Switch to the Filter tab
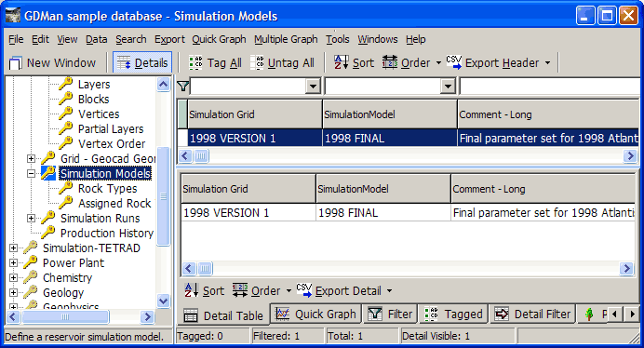 click(390, 315)
